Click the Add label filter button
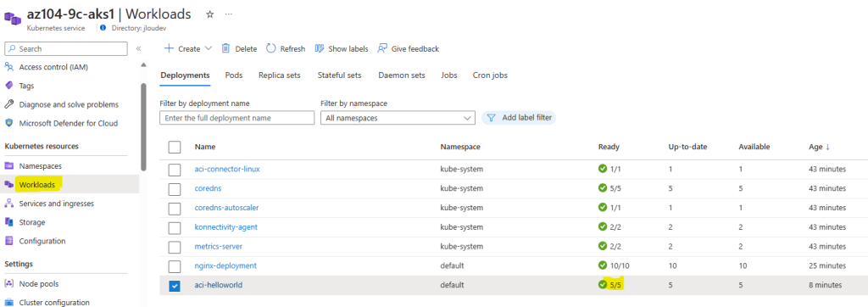 coord(519,118)
